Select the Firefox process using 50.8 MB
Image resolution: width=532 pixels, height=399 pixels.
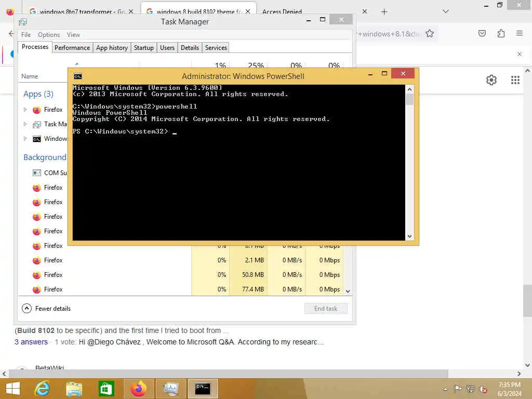pos(181,275)
